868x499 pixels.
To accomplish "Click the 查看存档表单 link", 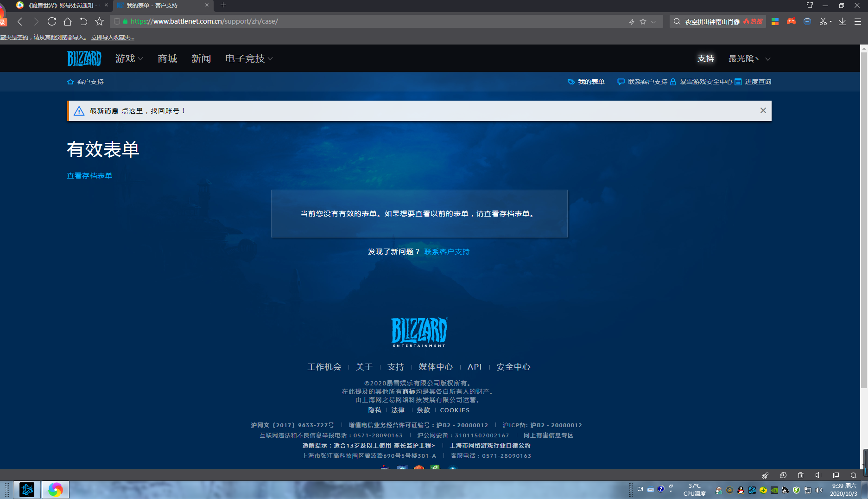I will point(89,176).
